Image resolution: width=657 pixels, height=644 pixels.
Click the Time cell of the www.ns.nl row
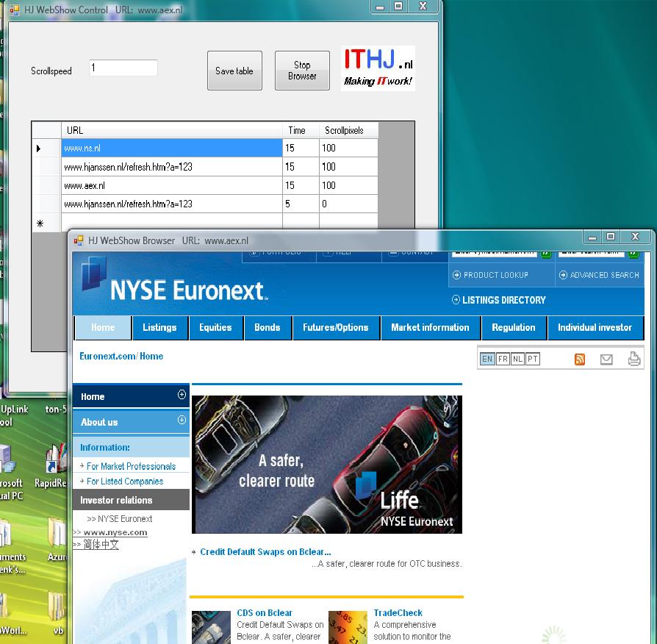click(301, 148)
